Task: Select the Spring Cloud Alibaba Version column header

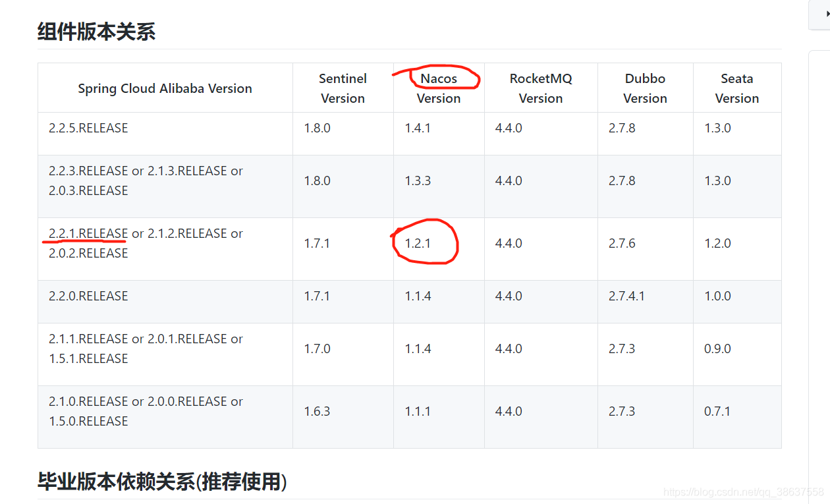Action: point(165,88)
